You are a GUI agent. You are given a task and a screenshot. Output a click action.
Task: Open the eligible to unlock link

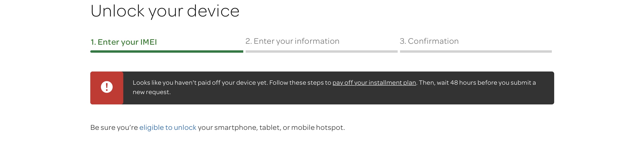[168, 127]
